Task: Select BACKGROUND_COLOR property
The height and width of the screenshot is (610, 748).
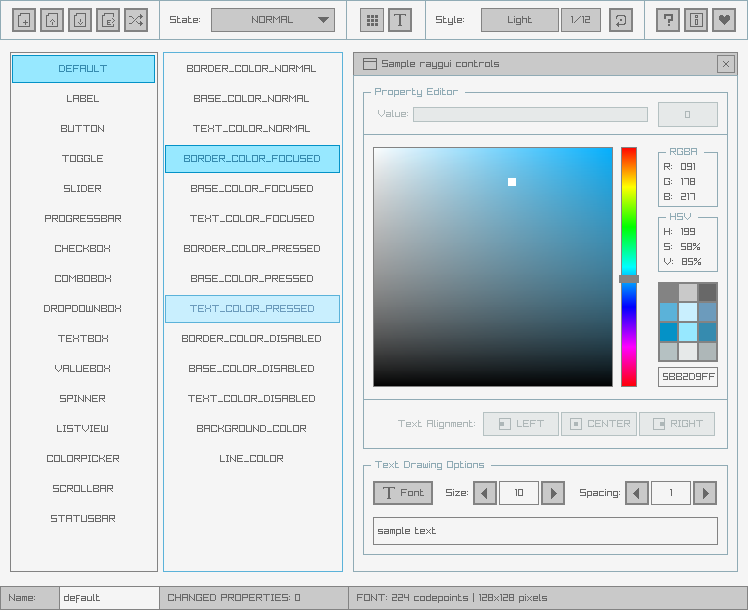Action: (x=252, y=429)
